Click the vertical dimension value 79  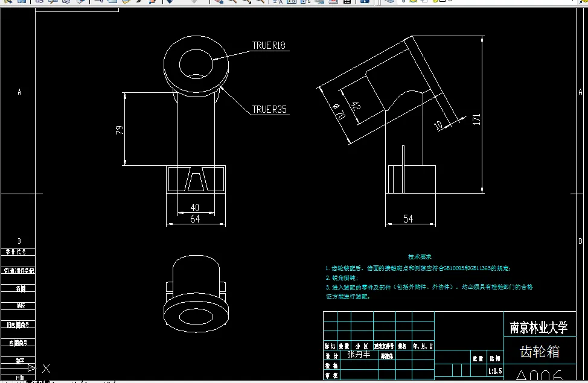[x=120, y=130]
